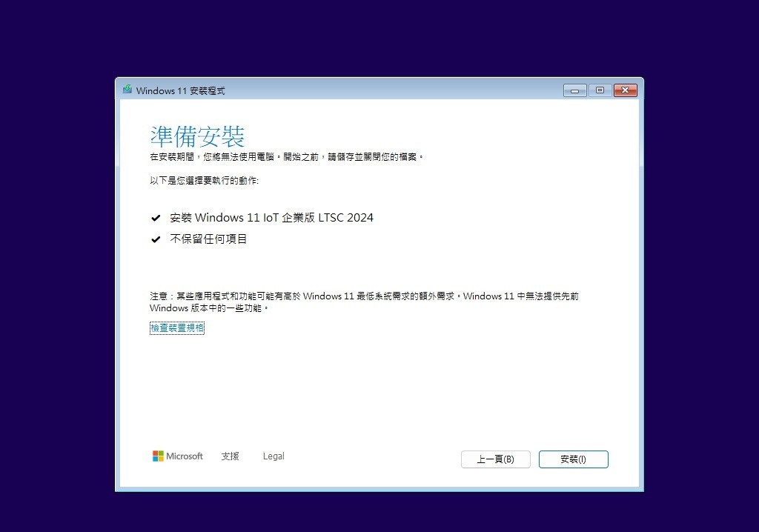Click the checkmark beside 安裝 Windows 11 IoT
The width and height of the screenshot is (759, 532).
pos(156,219)
